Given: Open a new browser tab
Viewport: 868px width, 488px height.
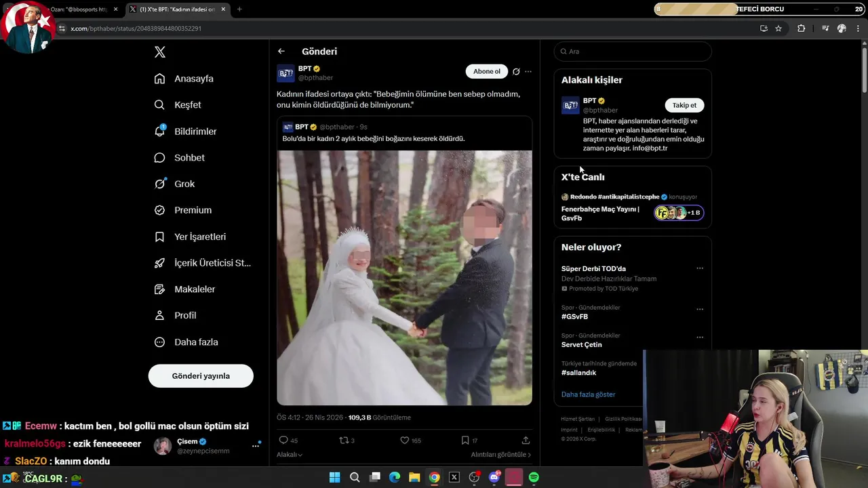Looking at the screenshot, I should (239, 9).
